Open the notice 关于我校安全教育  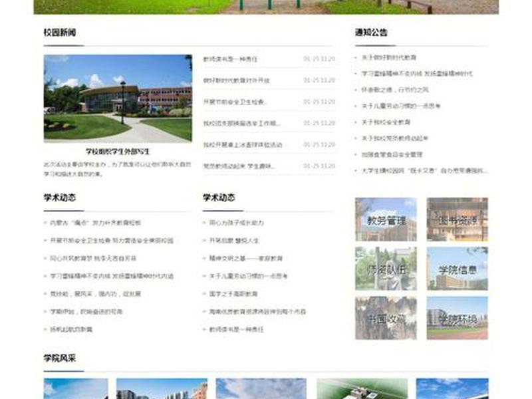point(386,122)
